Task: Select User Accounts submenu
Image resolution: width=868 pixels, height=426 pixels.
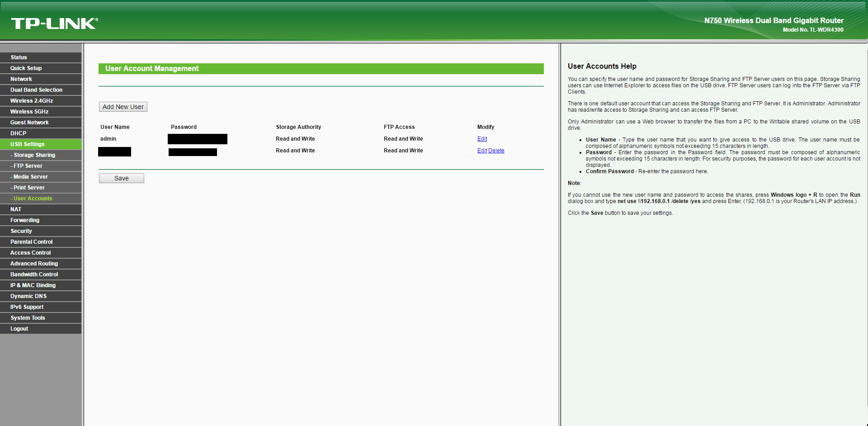Action: pyautogui.click(x=41, y=199)
